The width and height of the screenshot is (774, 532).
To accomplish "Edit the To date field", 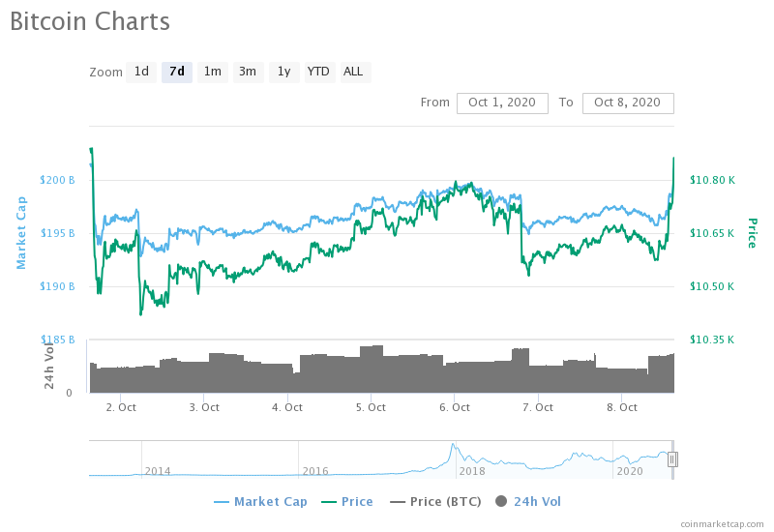I will point(628,103).
